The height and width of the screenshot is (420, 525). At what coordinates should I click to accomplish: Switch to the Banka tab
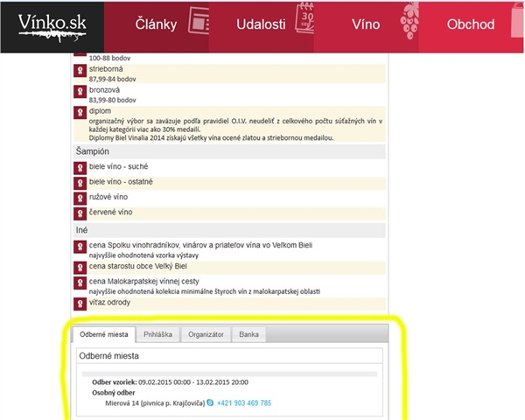(248, 334)
